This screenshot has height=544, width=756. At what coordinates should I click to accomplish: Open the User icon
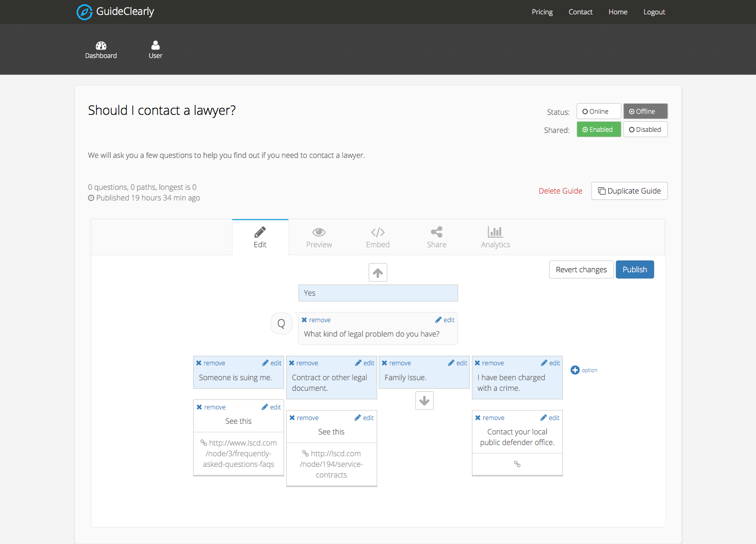155,46
